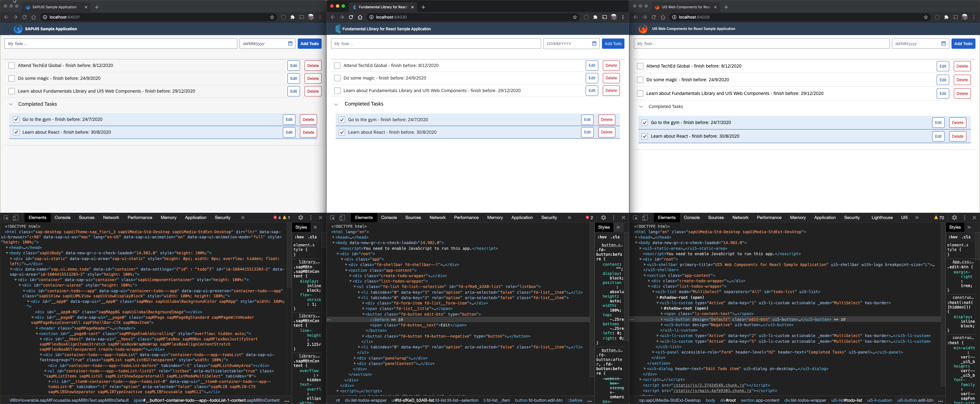This screenshot has width=980, height=404.
Task: Switch to Console tab in left DevTools
Action: pos(62,218)
